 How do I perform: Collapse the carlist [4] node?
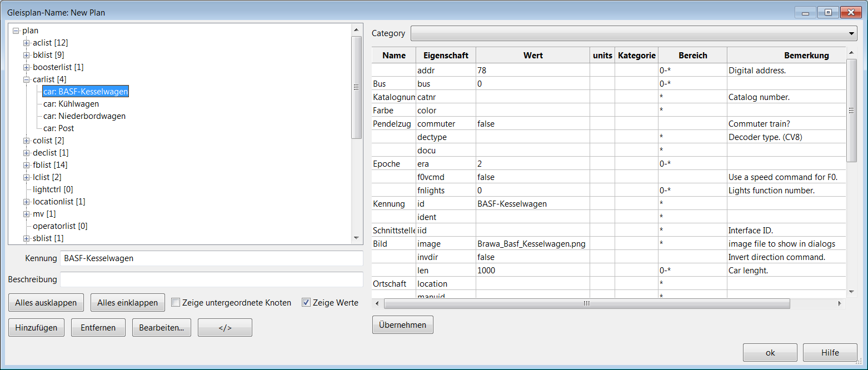(x=26, y=79)
